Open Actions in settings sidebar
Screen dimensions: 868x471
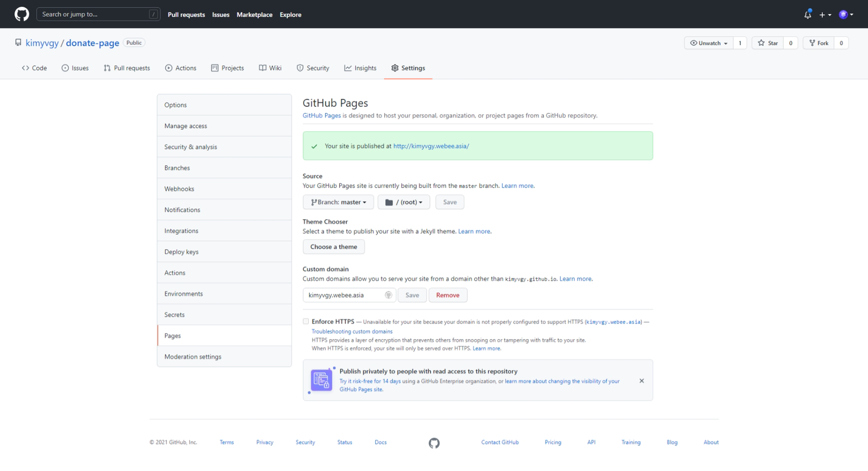(224, 273)
